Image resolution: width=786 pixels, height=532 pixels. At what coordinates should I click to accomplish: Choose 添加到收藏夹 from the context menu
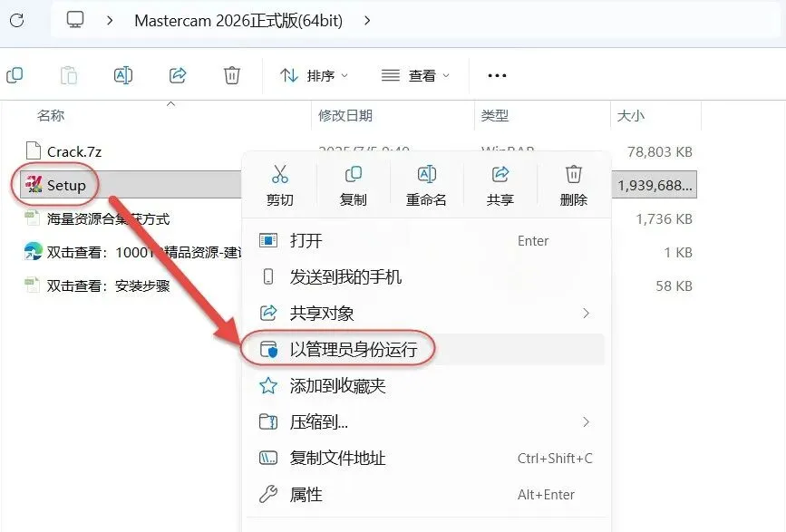coord(426,386)
